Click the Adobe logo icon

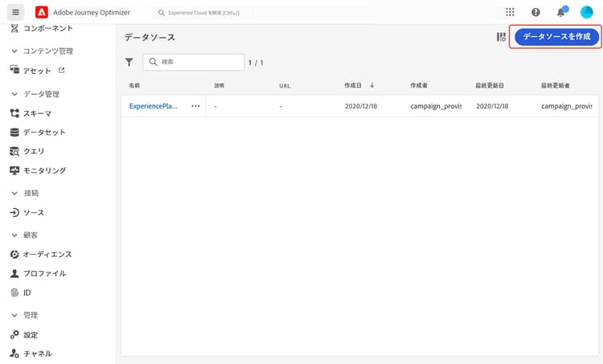click(42, 12)
